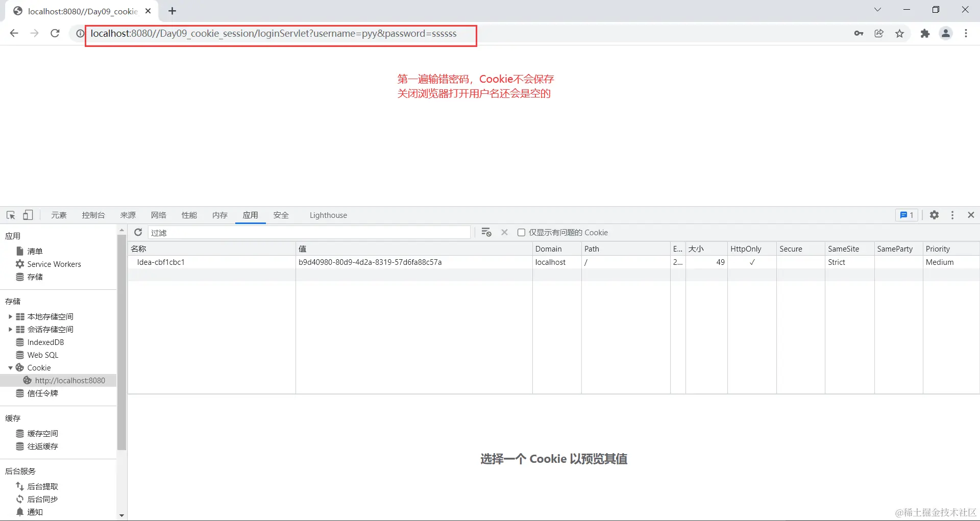Switch to the 性能 tab
The height and width of the screenshot is (521, 980).
pyautogui.click(x=189, y=215)
